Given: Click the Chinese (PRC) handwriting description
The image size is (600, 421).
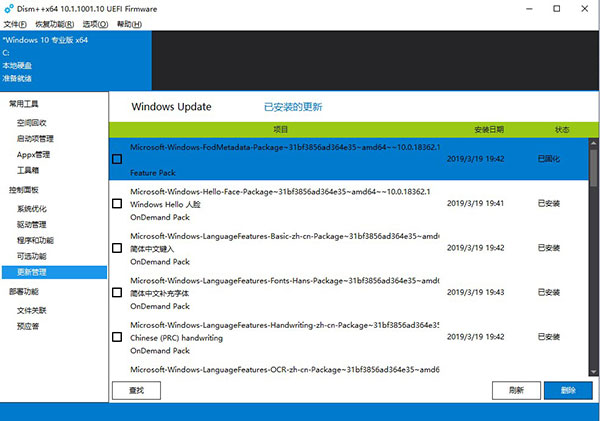Looking at the screenshot, I should click(x=176, y=338).
